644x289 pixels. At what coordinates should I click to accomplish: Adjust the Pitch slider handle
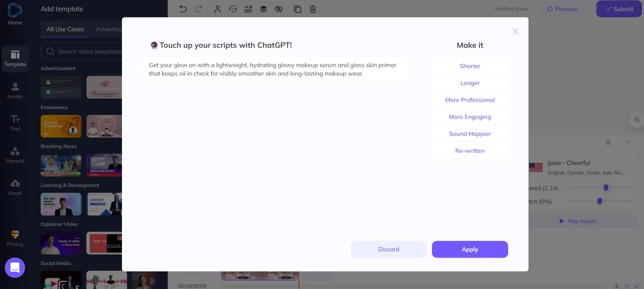(x=600, y=201)
